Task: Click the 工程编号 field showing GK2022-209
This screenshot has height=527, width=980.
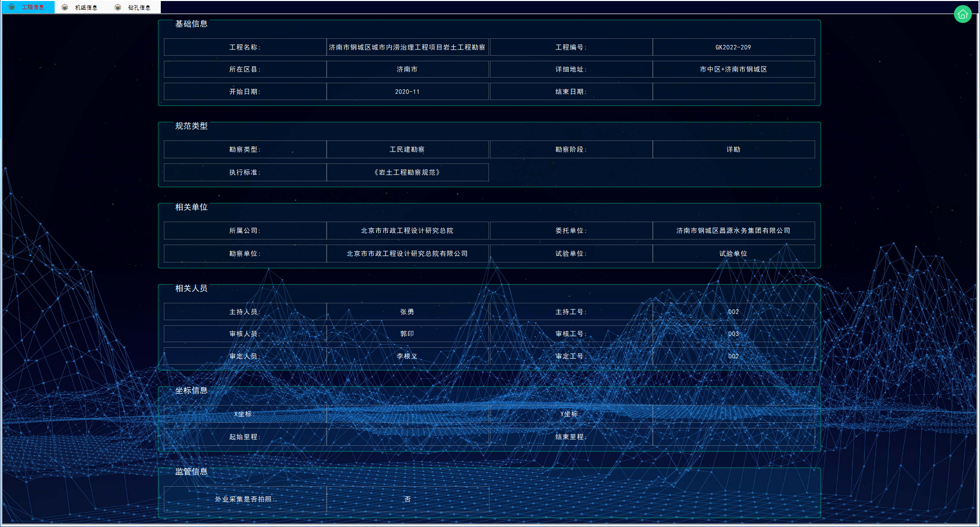Action: point(733,47)
